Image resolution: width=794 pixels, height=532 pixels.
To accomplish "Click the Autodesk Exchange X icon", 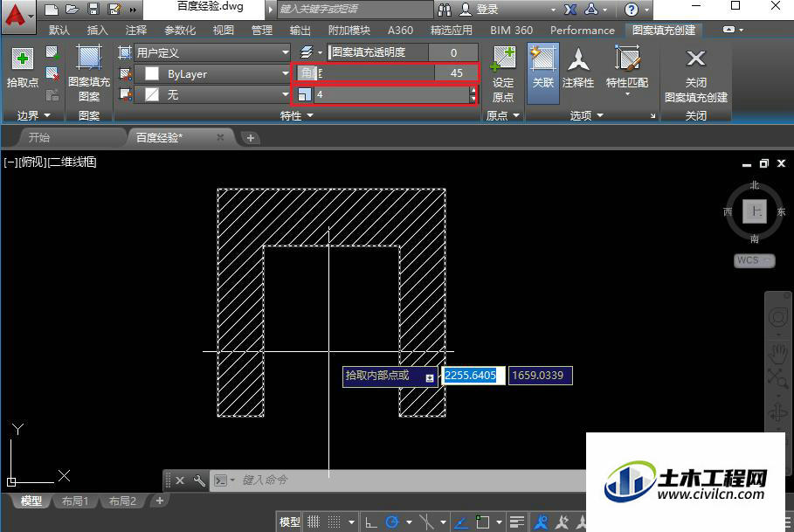I will [570, 9].
